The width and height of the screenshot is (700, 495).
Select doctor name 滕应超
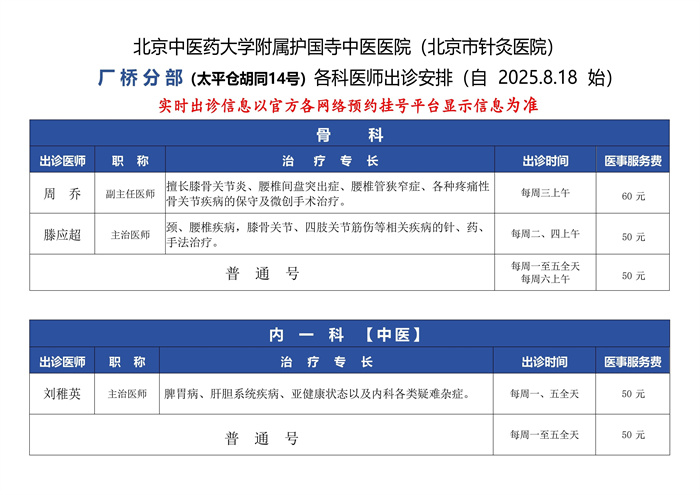click(62, 235)
